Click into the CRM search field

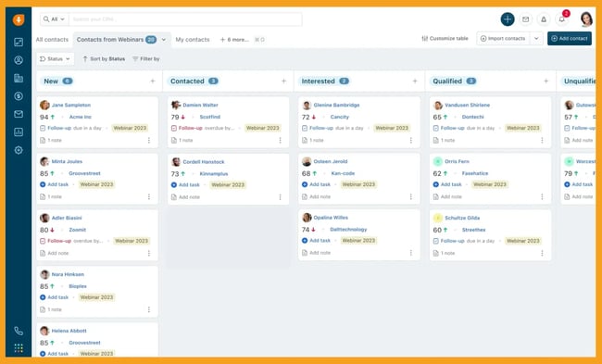pos(185,19)
